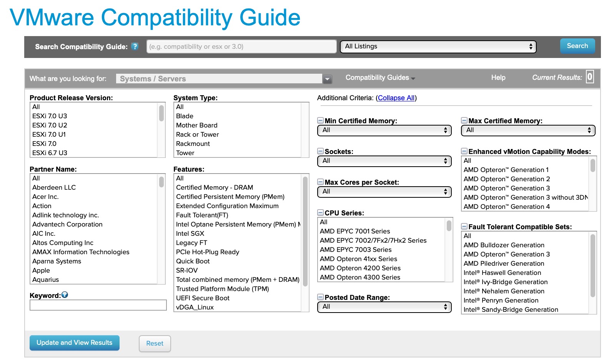The height and width of the screenshot is (364, 609).
Task: Open the Posted Date Range dropdown
Action: [384, 307]
